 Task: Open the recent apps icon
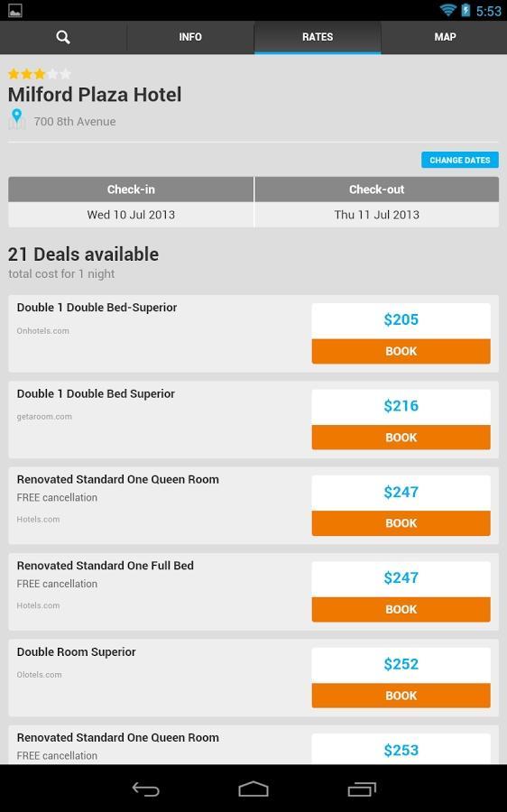[362, 789]
